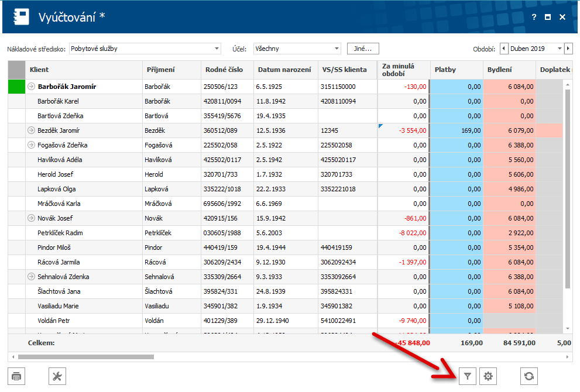Click the horizontal scrollbar thumb
This screenshot has width=580, height=392.
point(86,357)
